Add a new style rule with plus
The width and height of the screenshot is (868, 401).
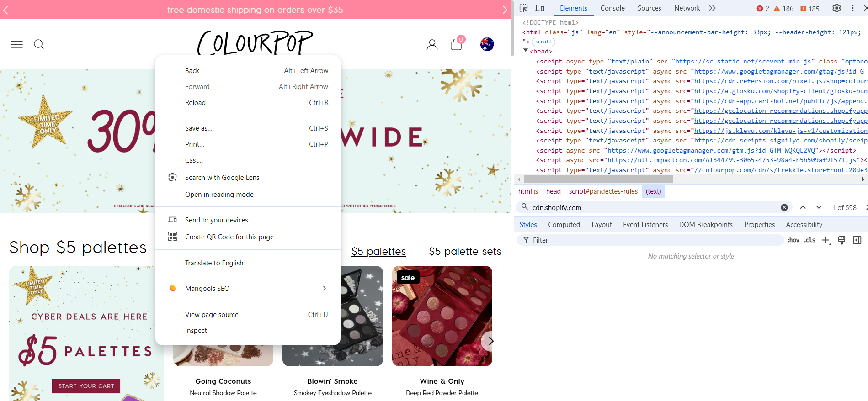826,240
